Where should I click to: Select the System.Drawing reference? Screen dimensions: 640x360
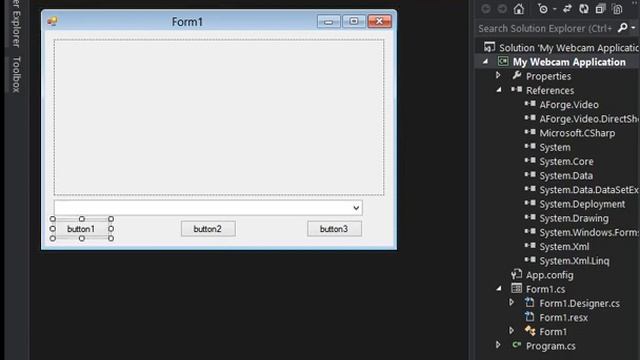[x=574, y=218]
